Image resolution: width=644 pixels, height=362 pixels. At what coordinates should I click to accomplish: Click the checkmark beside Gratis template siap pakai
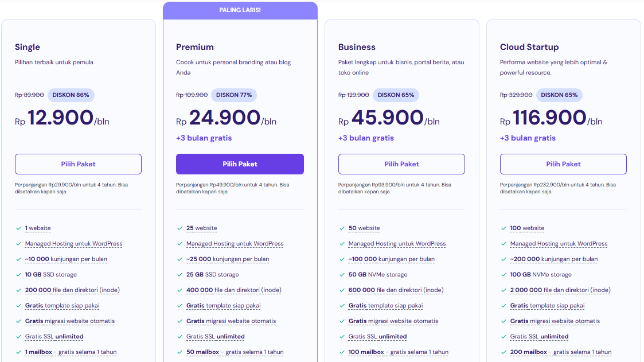18,305
